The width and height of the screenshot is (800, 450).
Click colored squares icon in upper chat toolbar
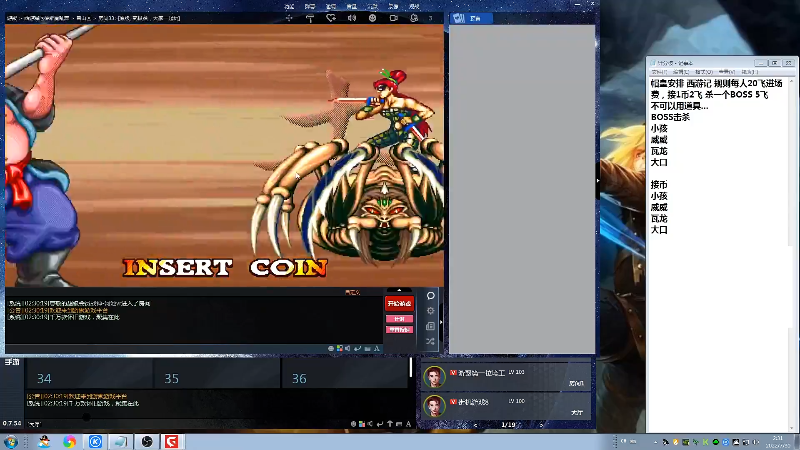click(x=340, y=348)
